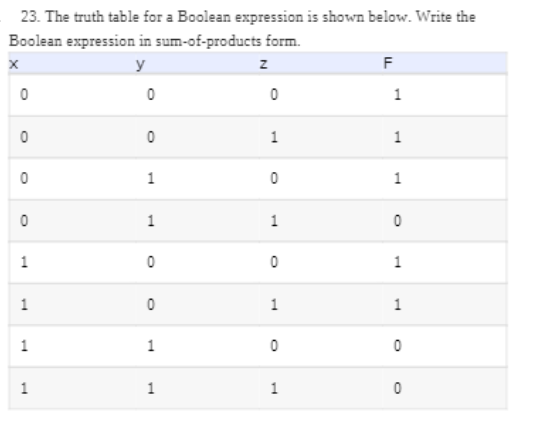Click the F column header
Image resolution: width=541 pixels, height=429 pixels.
point(388,63)
